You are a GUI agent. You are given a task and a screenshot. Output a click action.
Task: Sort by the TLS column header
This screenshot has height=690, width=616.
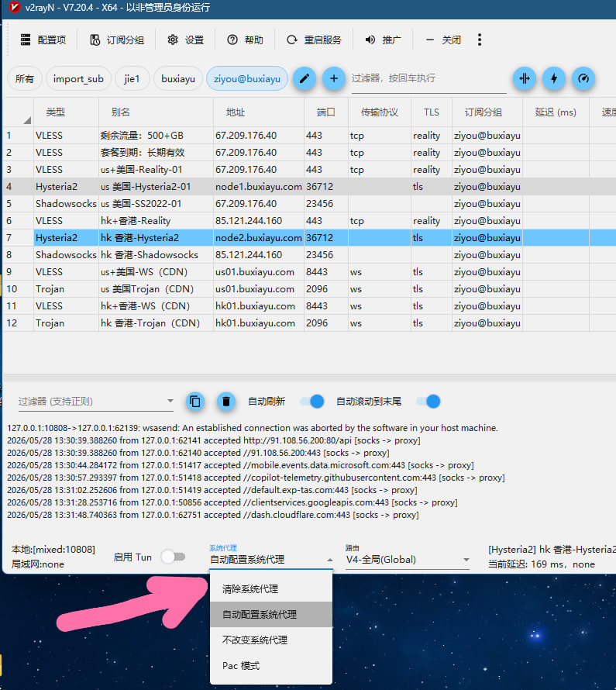point(432,112)
